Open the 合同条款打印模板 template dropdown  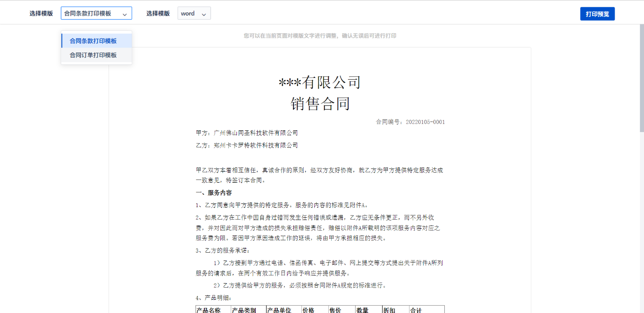(x=96, y=13)
